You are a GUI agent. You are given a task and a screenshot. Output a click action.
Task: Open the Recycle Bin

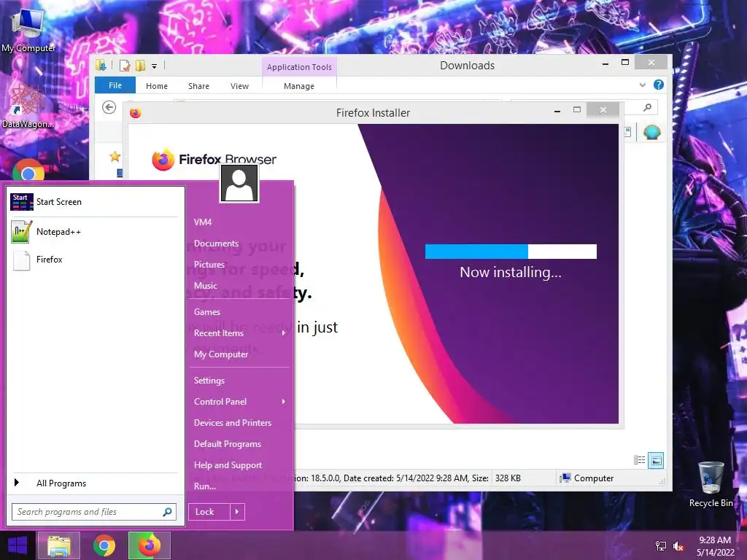tap(711, 485)
